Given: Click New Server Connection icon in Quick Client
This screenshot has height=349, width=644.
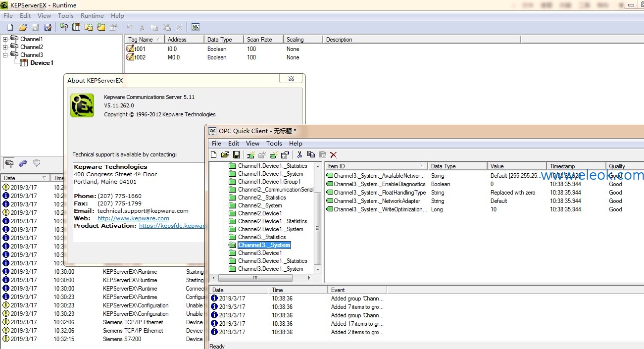Looking at the screenshot, I should [251, 155].
